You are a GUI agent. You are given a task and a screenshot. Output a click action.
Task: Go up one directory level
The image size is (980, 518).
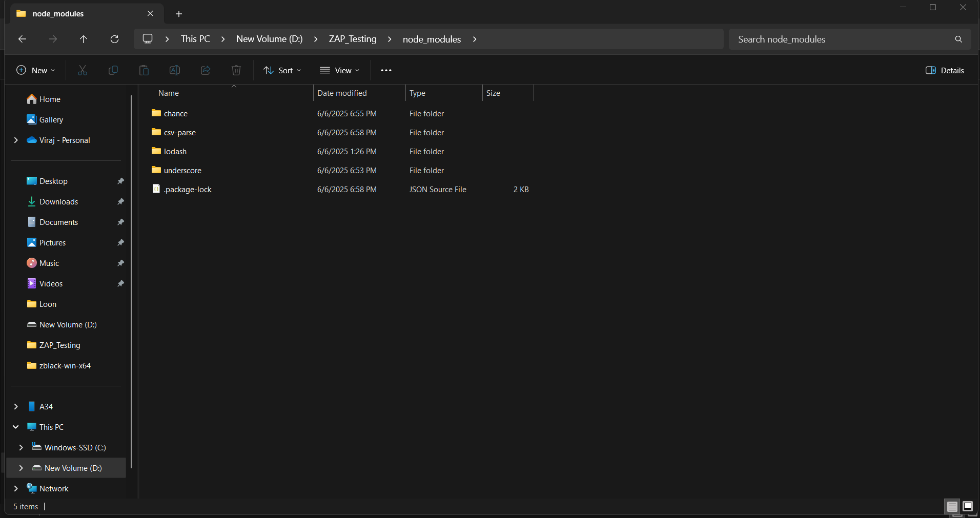(84, 39)
